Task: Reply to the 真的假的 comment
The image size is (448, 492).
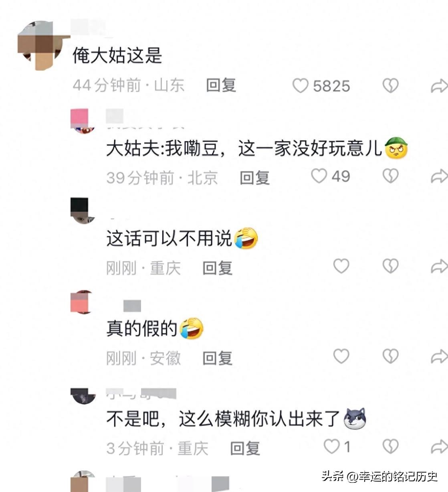Action: click(x=218, y=358)
